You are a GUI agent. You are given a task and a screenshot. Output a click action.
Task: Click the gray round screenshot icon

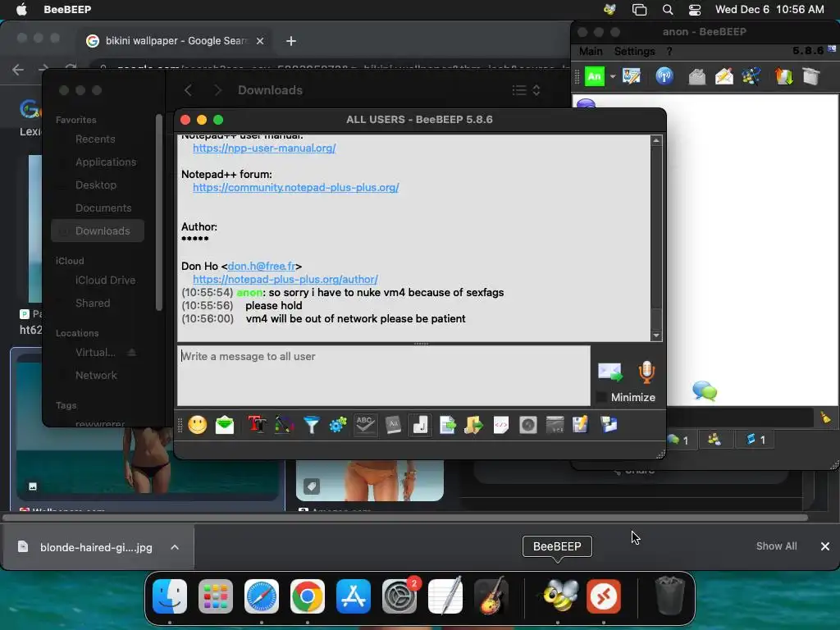(x=527, y=426)
